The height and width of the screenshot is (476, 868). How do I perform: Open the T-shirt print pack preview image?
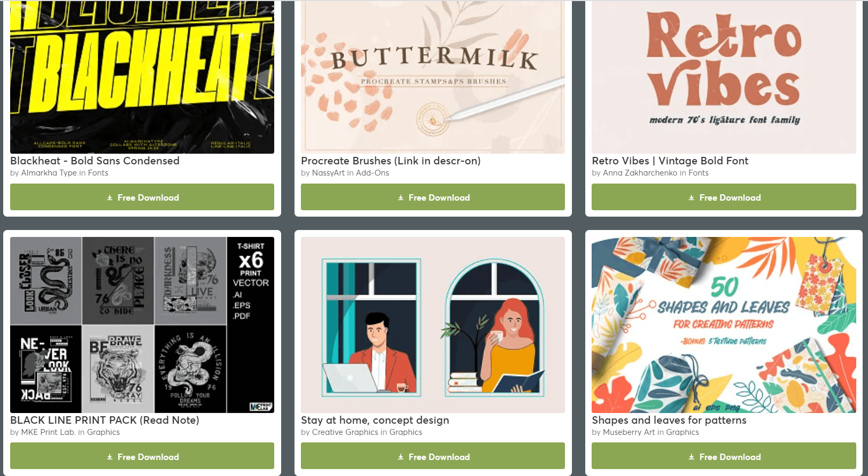tap(142, 325)
